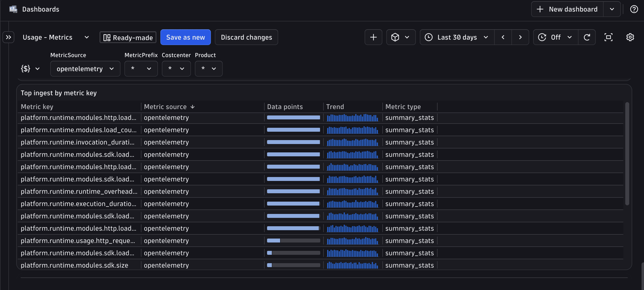Click data points bar for modules.sdk.size row
Image resolution: width=644 pixels, height=290 pixels.
[293, 265]
